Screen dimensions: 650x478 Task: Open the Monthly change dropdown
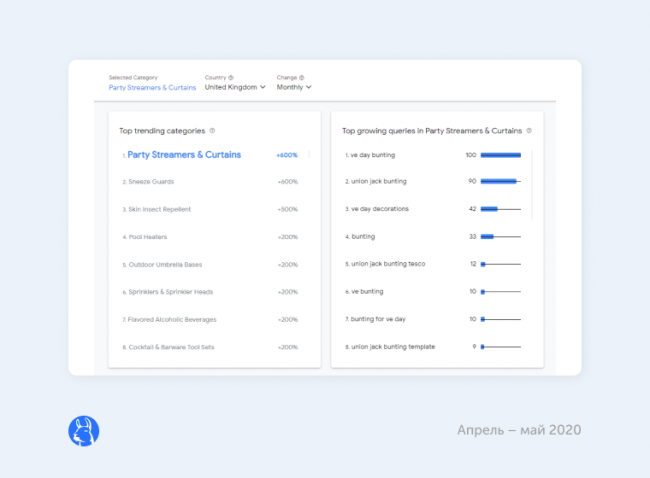click(x=294, y=87)
